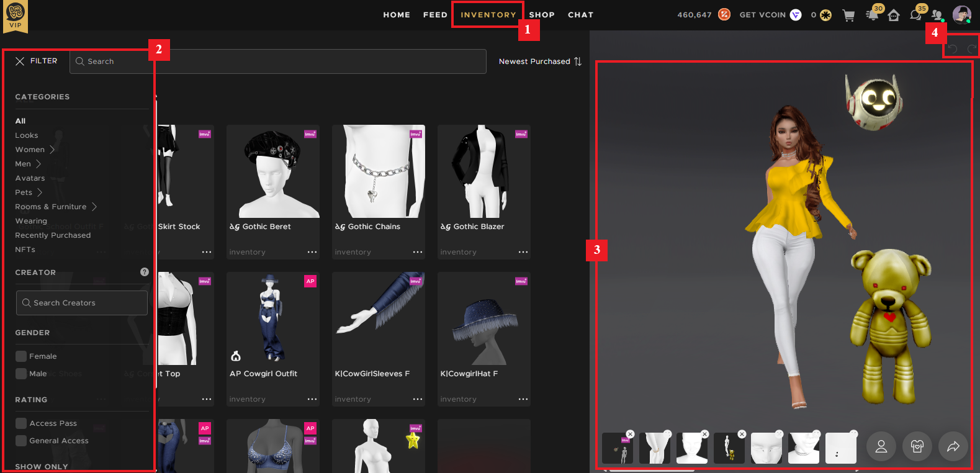Click the orange credits coin icon

tap(724, 14)
